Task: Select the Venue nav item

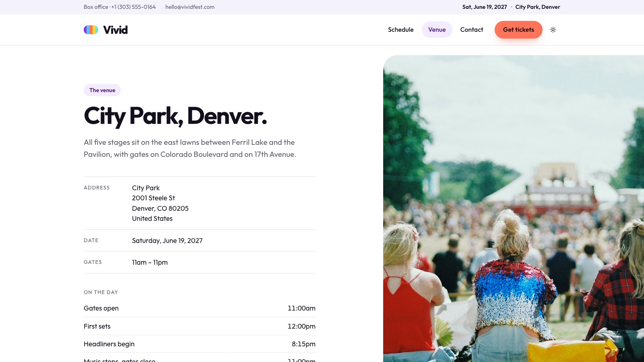Action: 437,30
